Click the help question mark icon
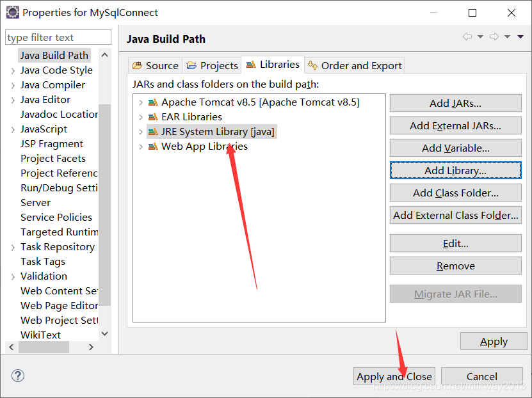 (x=17, y=376)
